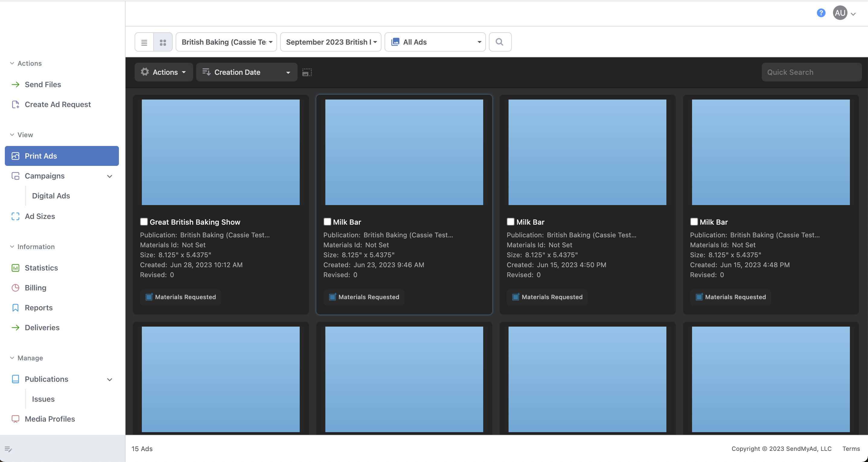The height and width of the screenshot is (462, 868).
Task: Click the collapse sidebar icon at the bottom left
Action: point(8,449)
